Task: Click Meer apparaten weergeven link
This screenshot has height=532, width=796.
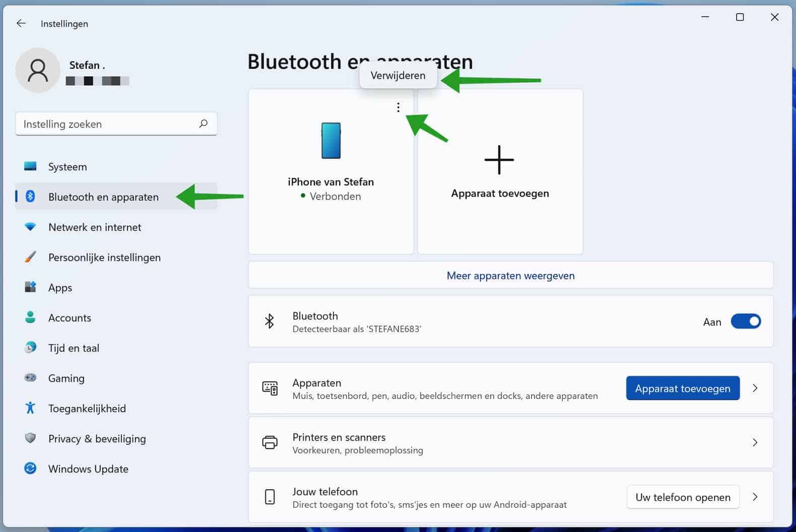Action: point(510,276)
